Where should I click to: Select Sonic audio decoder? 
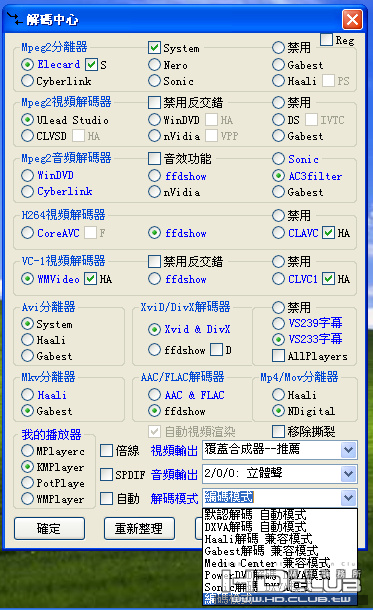tap(278, 159)
